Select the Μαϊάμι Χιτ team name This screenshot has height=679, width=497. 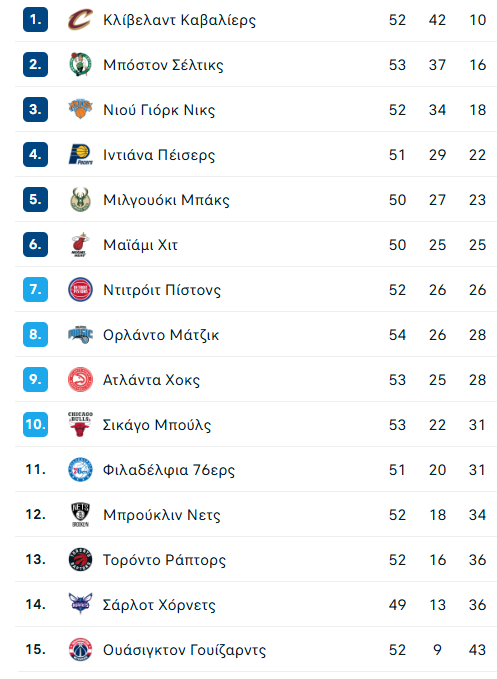(140, 245)
